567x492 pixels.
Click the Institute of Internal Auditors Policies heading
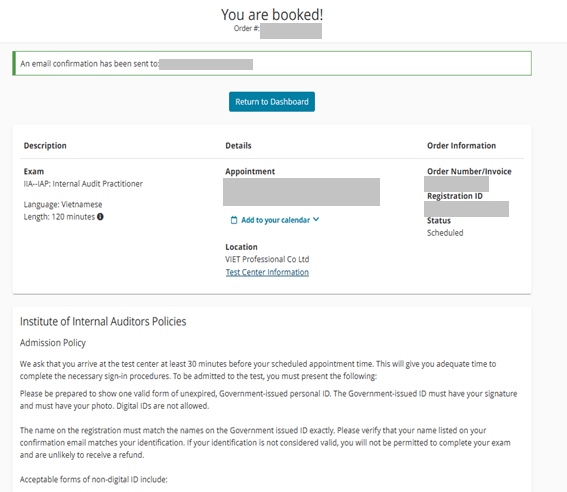point(103,321)
